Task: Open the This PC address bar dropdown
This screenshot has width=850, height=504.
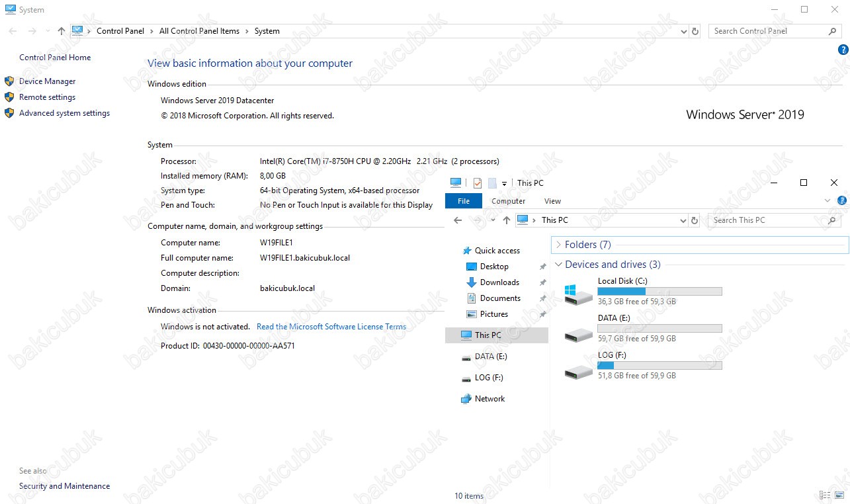Action: 684,220
